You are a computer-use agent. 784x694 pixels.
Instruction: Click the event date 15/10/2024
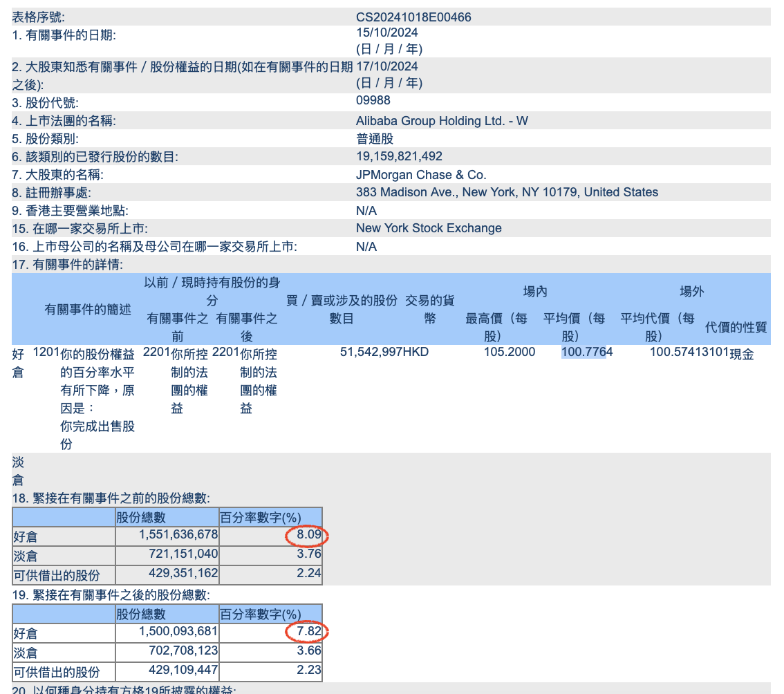pyautogui.click(x=387, y=33)
